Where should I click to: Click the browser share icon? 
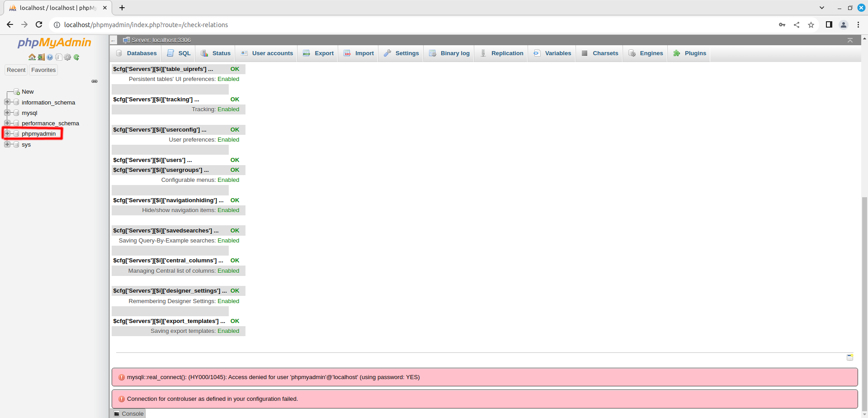(x=797, y=25)
